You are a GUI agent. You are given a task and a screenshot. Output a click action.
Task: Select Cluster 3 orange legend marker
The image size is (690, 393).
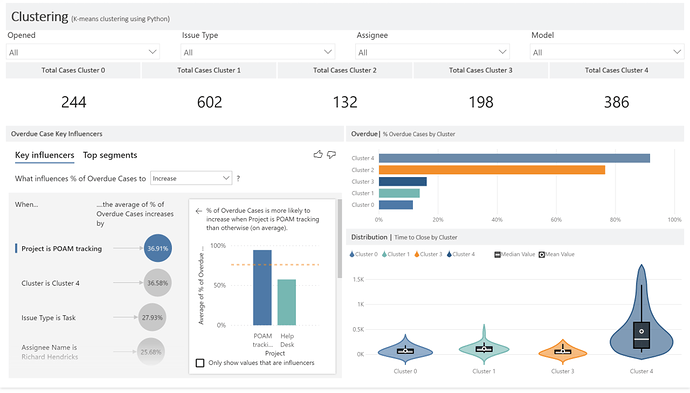click(x=417, y=254)
